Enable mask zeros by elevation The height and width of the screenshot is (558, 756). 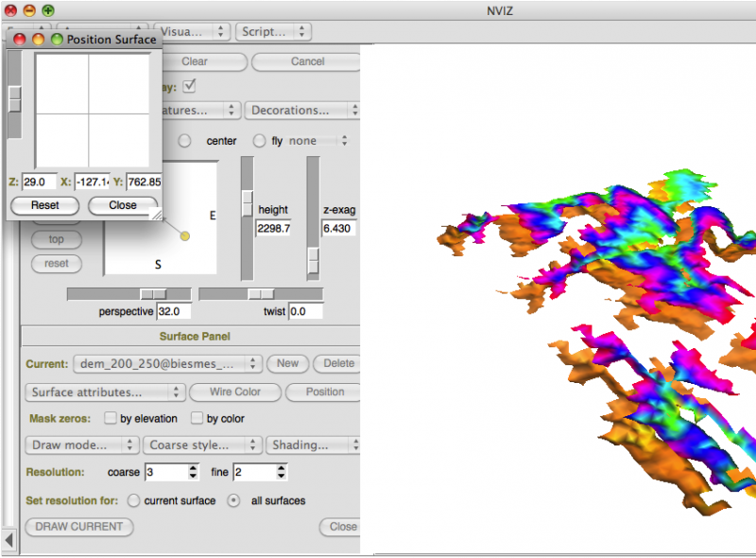(112, 418)
